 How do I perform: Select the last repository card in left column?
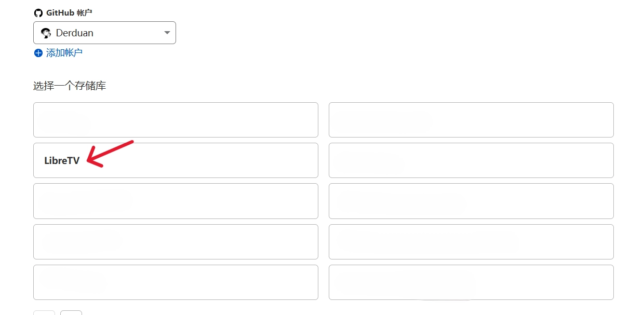point(176,282)
